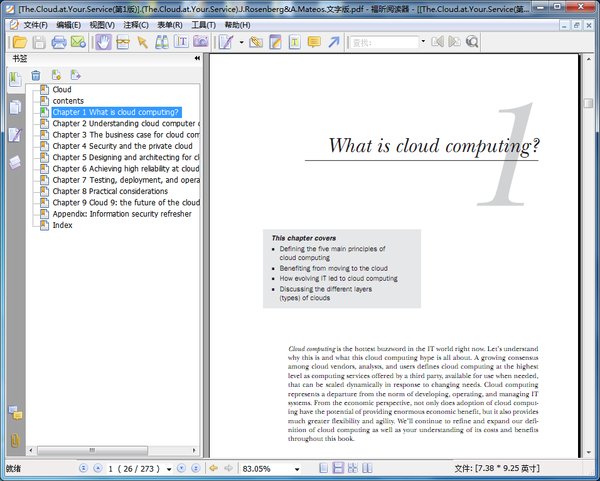Click the Print icon in toolbar
Screen dimensions: 600x481
(x=59, y=42)
